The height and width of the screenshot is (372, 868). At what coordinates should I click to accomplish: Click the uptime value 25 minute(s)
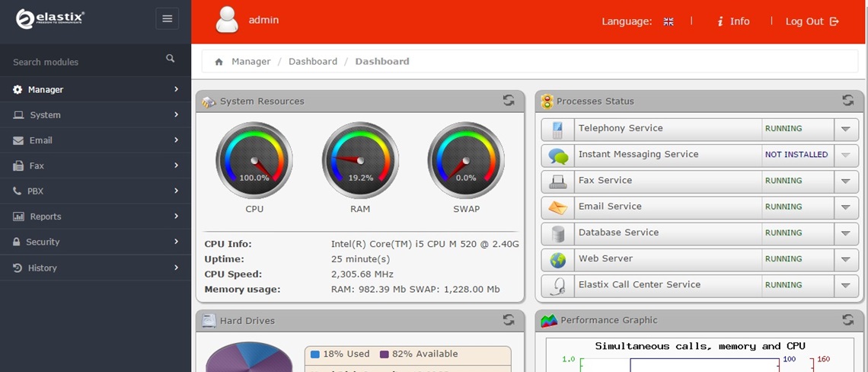click(x=360, y=259)
